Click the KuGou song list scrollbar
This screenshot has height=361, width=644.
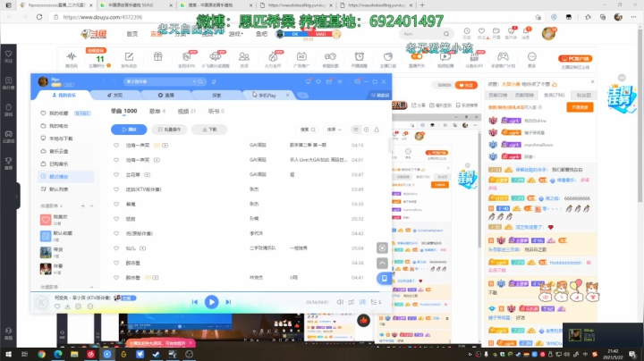(x=390, y=146)
